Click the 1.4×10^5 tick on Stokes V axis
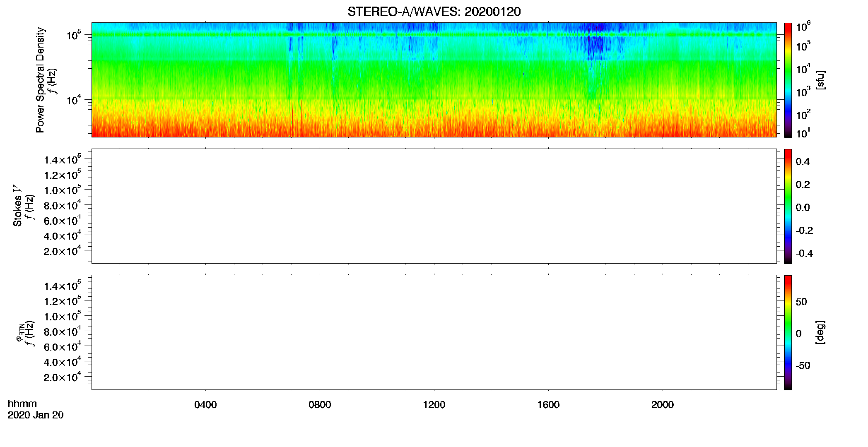Viewport: 868px width, 447px height. (x=63, y=159)
